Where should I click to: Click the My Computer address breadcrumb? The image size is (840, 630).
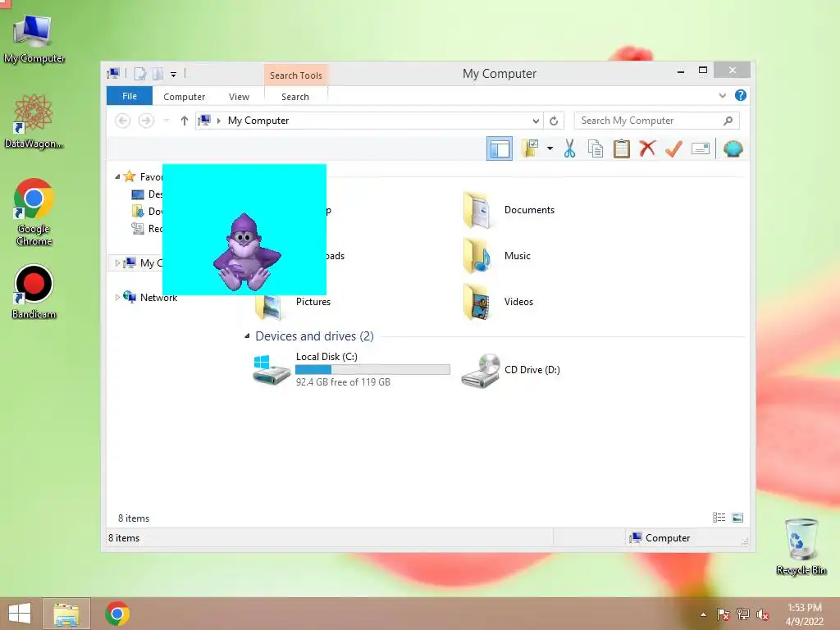point(258,121)
